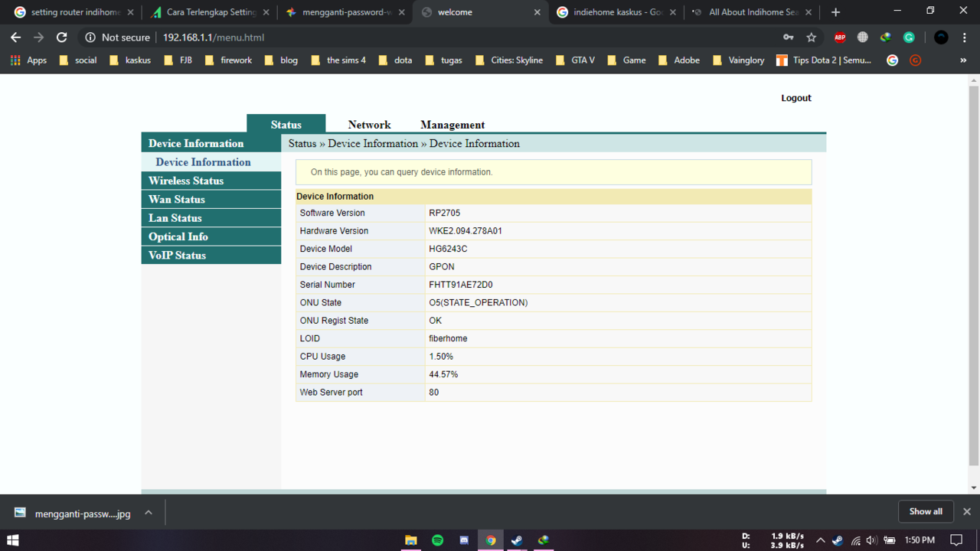
Task: Click the Logout link
Action: point(795,98)
